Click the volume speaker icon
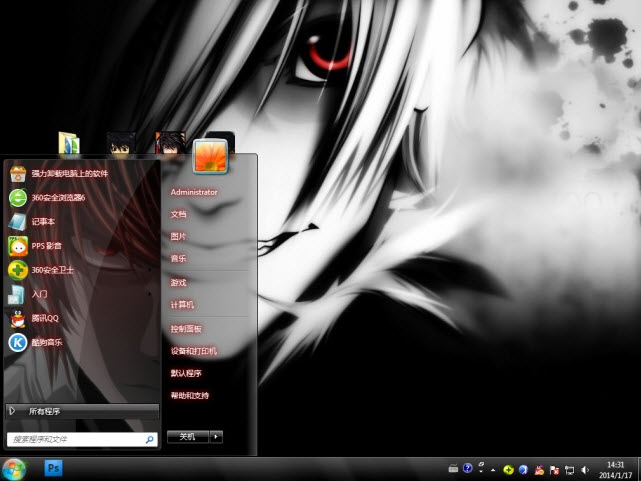The width and height of the screenshot is (641, 481). point(585,470)
